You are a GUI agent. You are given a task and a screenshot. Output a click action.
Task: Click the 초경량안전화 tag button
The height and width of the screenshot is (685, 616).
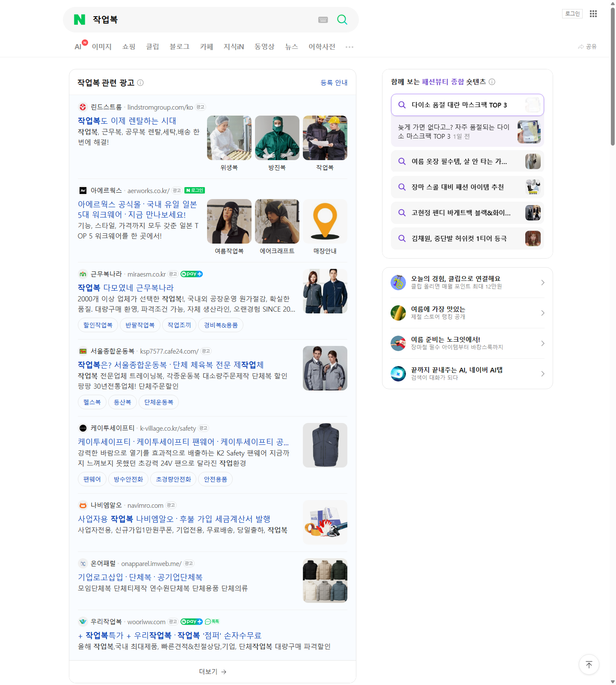pyautogui.click(x=173, y=479)
